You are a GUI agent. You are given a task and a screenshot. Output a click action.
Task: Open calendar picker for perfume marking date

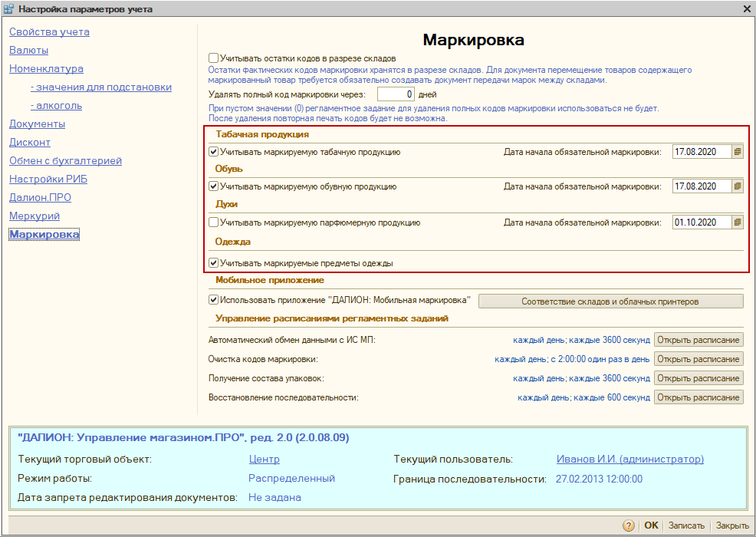point(737,222)
